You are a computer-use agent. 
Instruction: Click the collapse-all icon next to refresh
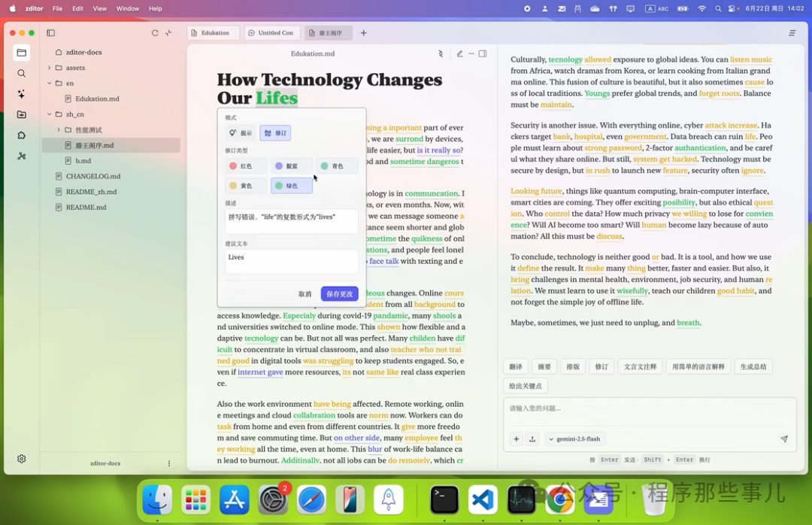pyautogui.click(x=168, y=32)
